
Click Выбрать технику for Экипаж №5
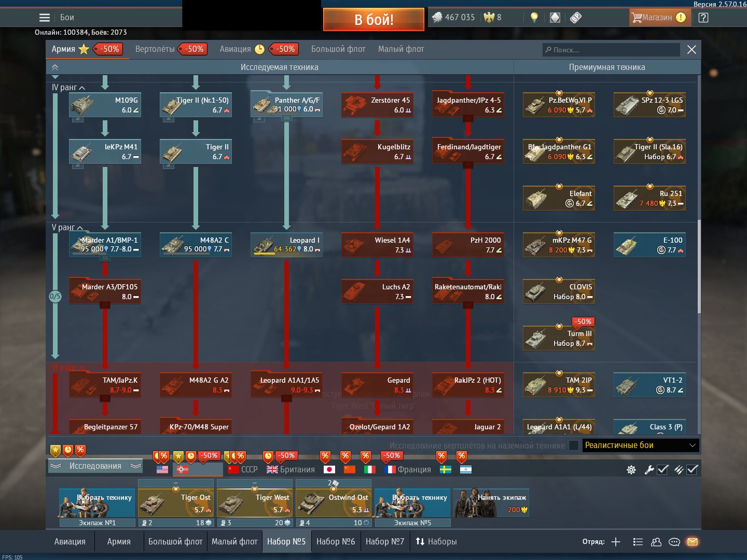[x=412, y=503]
